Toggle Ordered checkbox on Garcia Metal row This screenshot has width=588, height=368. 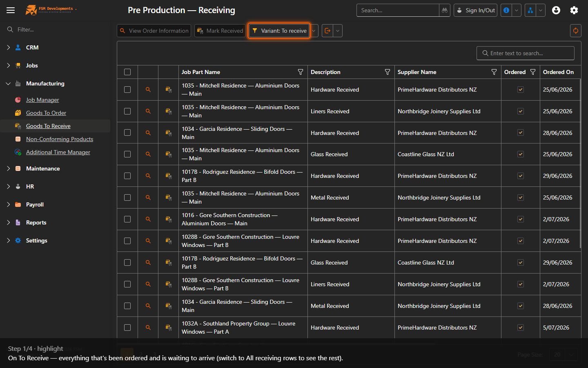[521, 306]
